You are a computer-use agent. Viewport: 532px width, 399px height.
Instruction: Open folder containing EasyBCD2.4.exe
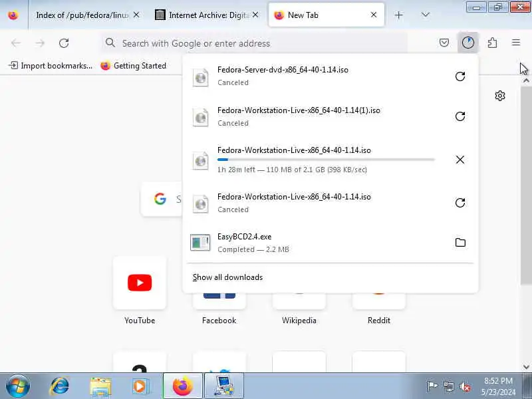460,242
